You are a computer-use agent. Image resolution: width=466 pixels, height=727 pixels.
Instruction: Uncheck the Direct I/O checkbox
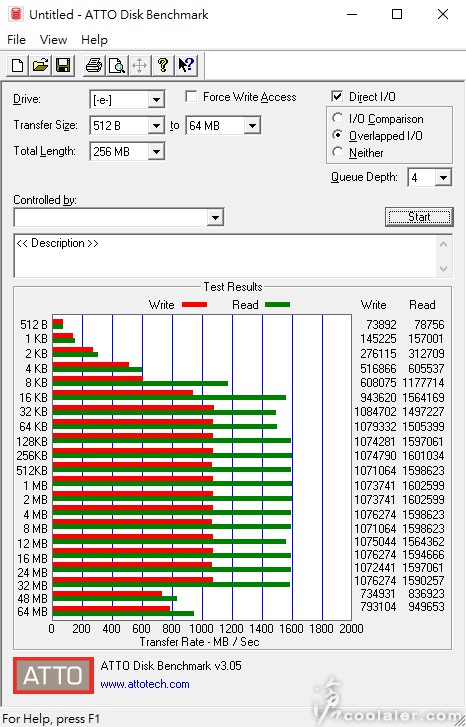(x=337, y=96)
